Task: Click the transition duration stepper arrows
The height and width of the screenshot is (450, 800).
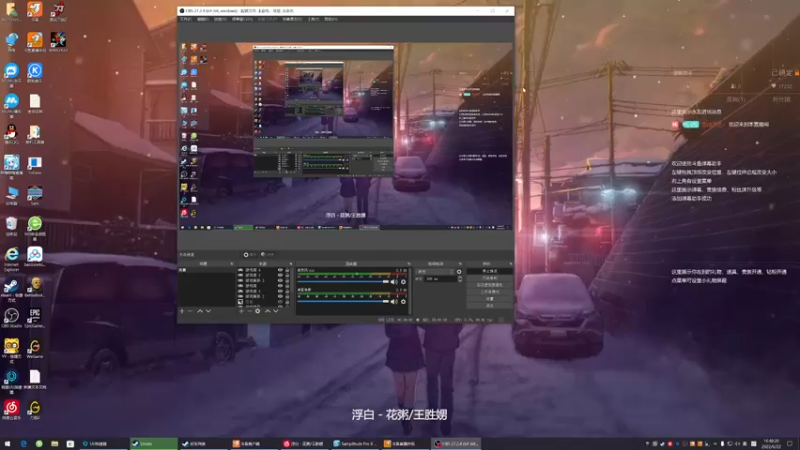Action: point(460,279)
